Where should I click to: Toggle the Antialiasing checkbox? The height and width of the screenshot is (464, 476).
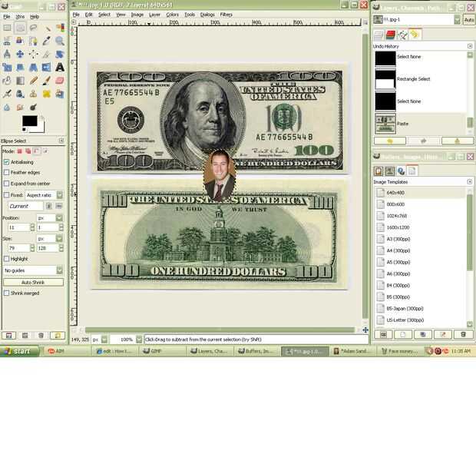(x=6, y=162)
